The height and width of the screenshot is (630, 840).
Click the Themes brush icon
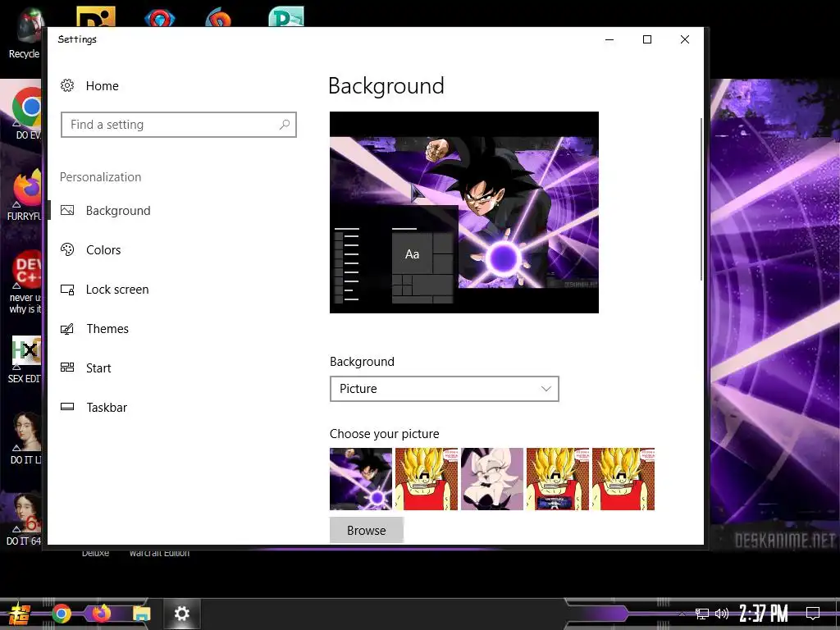[x=67, y=328]
